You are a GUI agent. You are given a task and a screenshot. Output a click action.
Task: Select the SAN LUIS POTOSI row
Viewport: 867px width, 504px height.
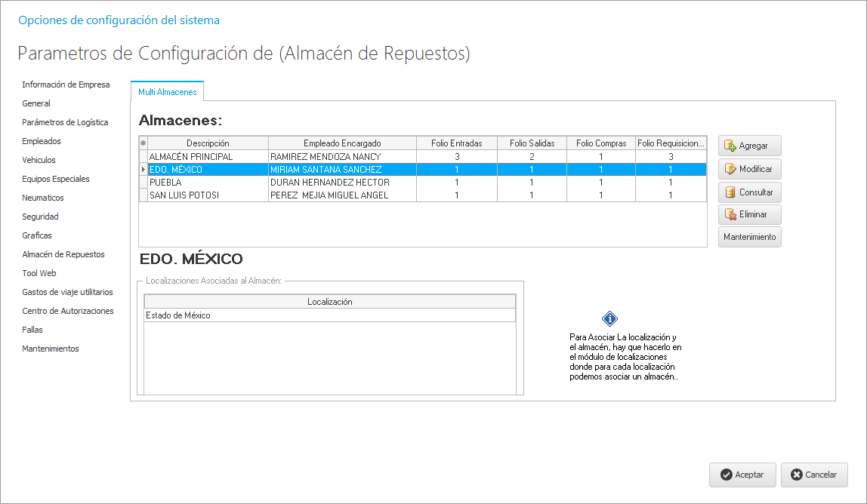207,195
